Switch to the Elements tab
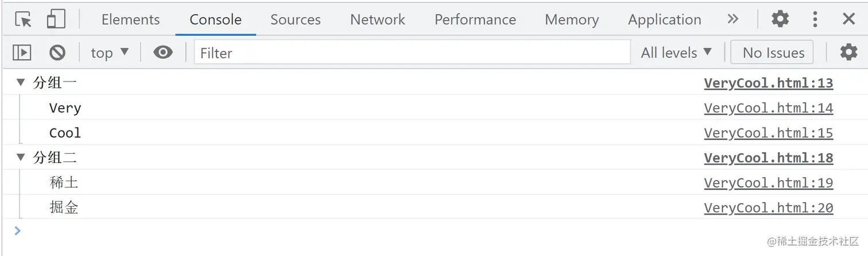Viewport: 868px width, 256px height. [x=131, y=20]
